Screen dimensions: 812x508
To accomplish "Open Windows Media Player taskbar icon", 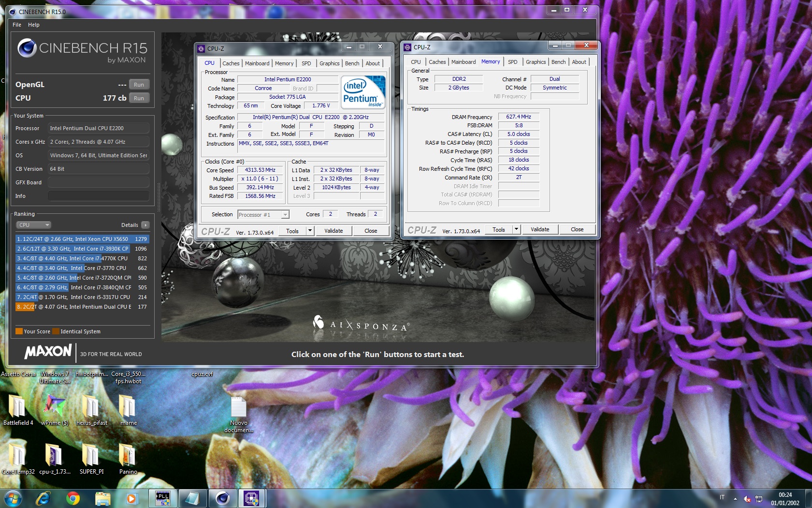I will [131, 498].
